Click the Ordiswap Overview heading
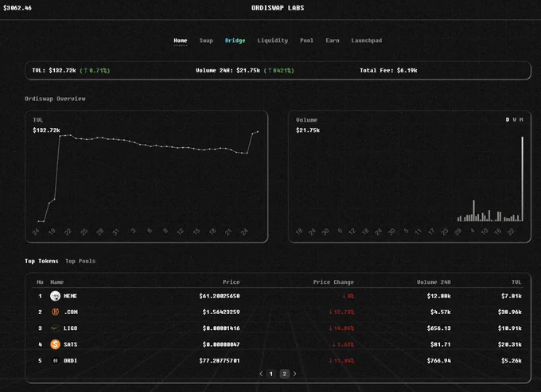Image resolution: width=541 pixels, height=392 pixels. pos(55,99)
